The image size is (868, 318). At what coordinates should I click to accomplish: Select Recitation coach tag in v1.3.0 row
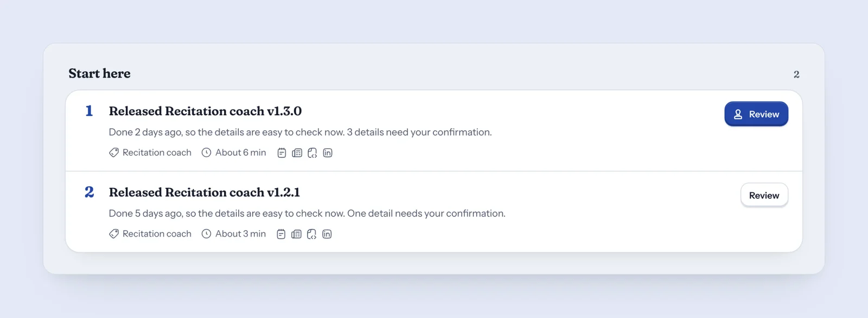[157, 153]
